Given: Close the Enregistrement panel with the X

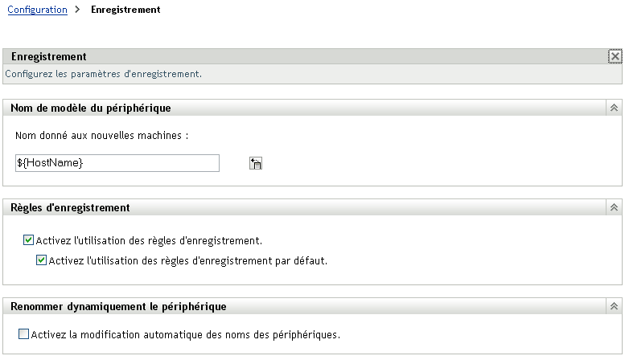Looking at the screenshot, I should [615, 56].
